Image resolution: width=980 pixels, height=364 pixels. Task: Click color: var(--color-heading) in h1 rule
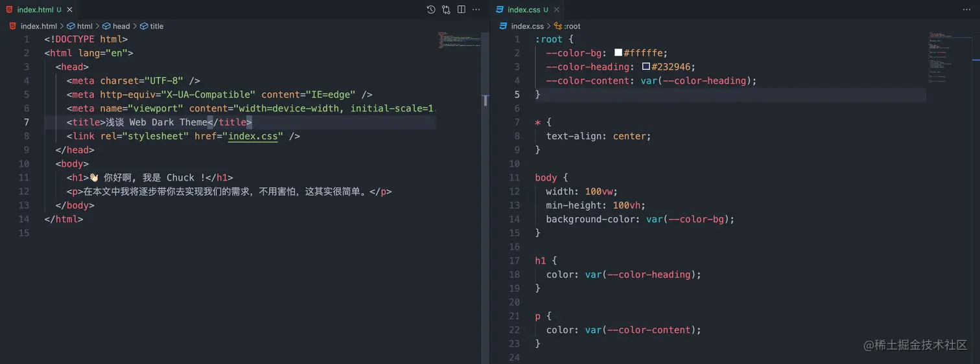coord(624,275)
